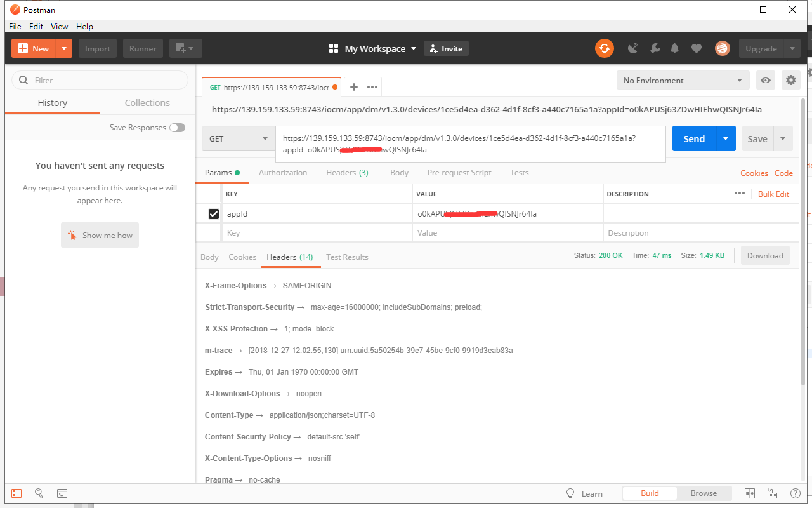Open the user avatar menu
The height and width of the screenshot is (508, 812).
[722, 48]
